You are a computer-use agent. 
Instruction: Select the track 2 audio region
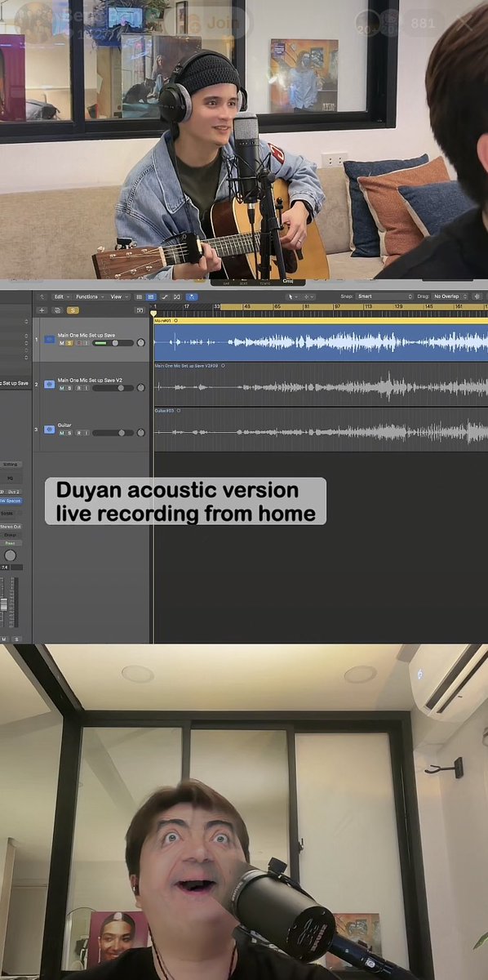321,386
